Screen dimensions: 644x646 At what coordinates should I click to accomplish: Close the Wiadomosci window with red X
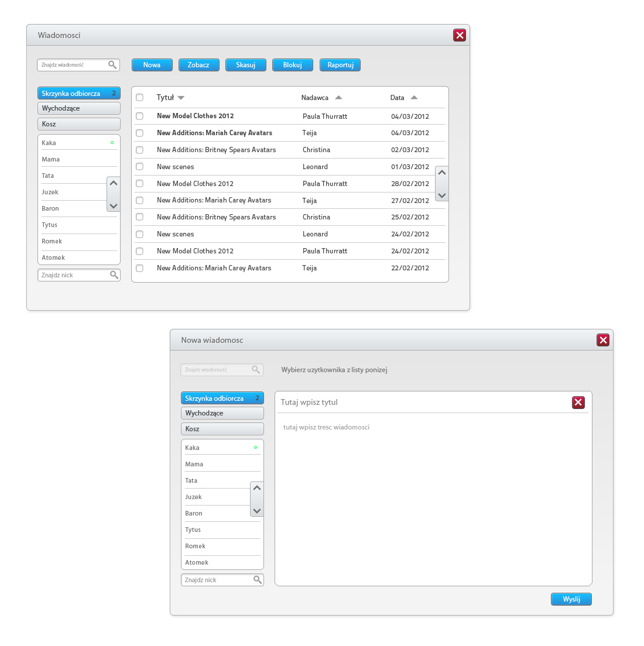point(460,35)
